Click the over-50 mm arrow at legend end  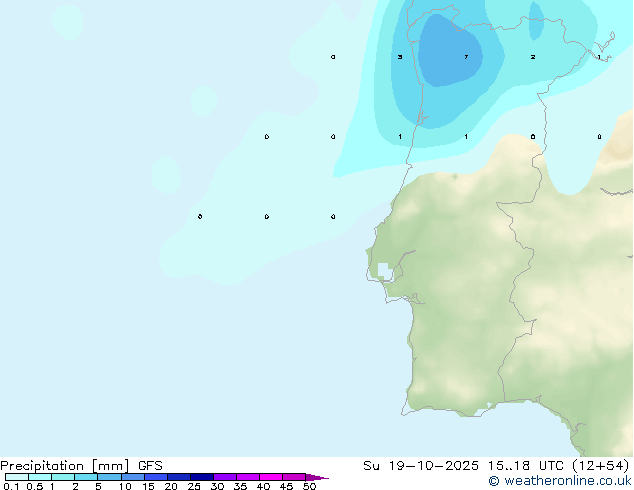pyautogui.click(x=317, y=477)
